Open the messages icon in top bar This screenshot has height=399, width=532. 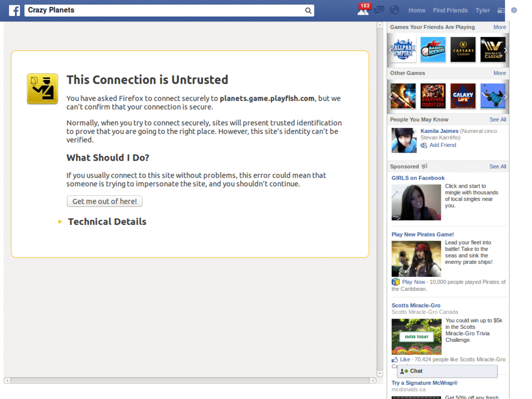click(x=379, y=10)
